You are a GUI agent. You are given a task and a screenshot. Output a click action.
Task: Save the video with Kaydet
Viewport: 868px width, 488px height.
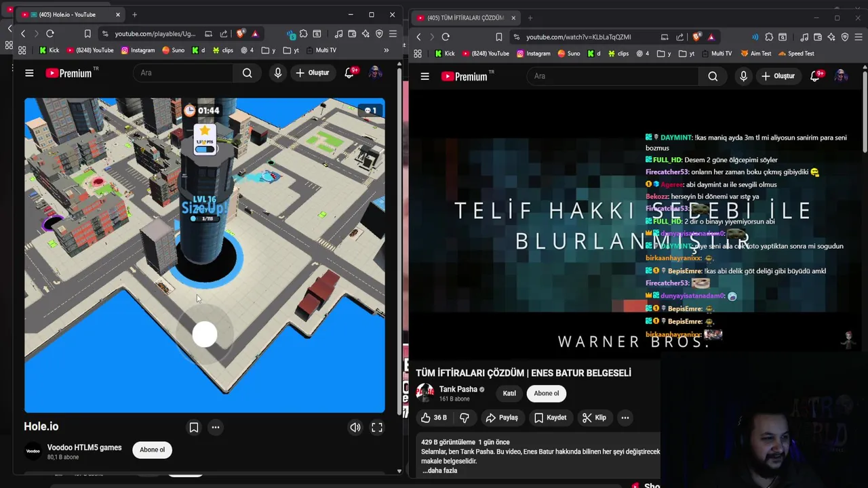pyautogui.click(x=550, y=418)
